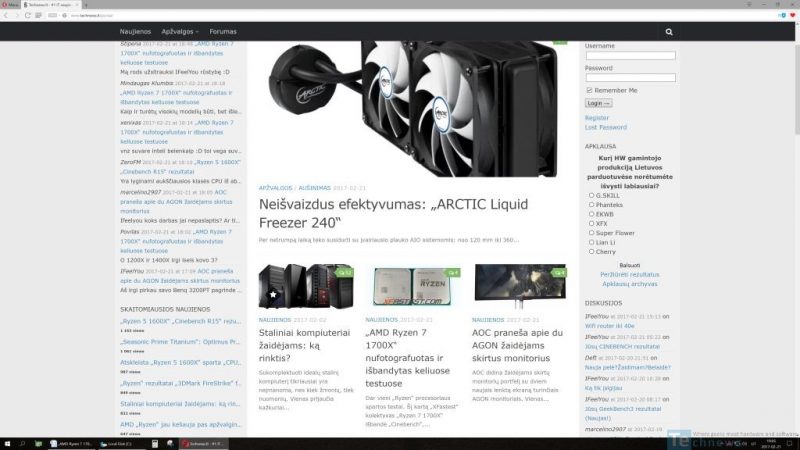Image resolution: width=800 pixels, height=450 pixels.
Task: Click the browser address bar
Action: click(x=408, y=15)
